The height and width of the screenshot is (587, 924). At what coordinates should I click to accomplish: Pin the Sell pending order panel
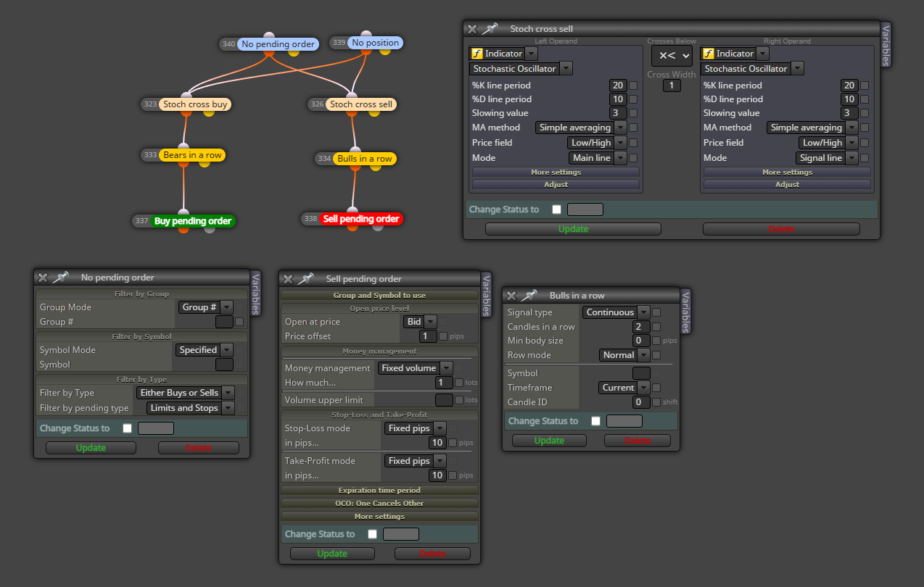[x=307, y=278]
